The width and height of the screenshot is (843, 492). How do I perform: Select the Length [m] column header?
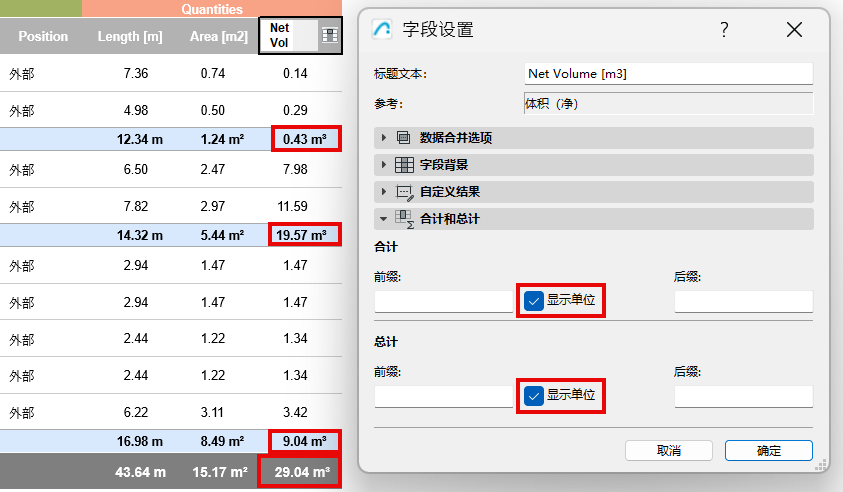click(x=130, y=37)
